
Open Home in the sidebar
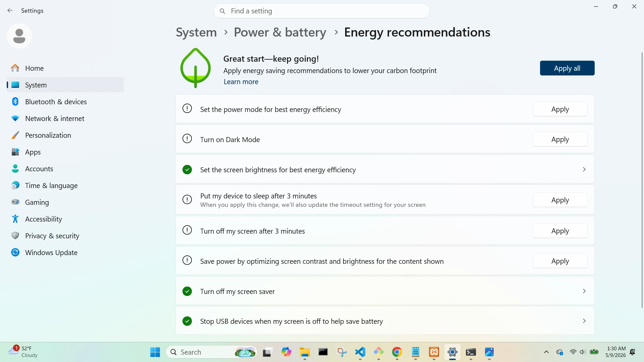click(65, 68)
